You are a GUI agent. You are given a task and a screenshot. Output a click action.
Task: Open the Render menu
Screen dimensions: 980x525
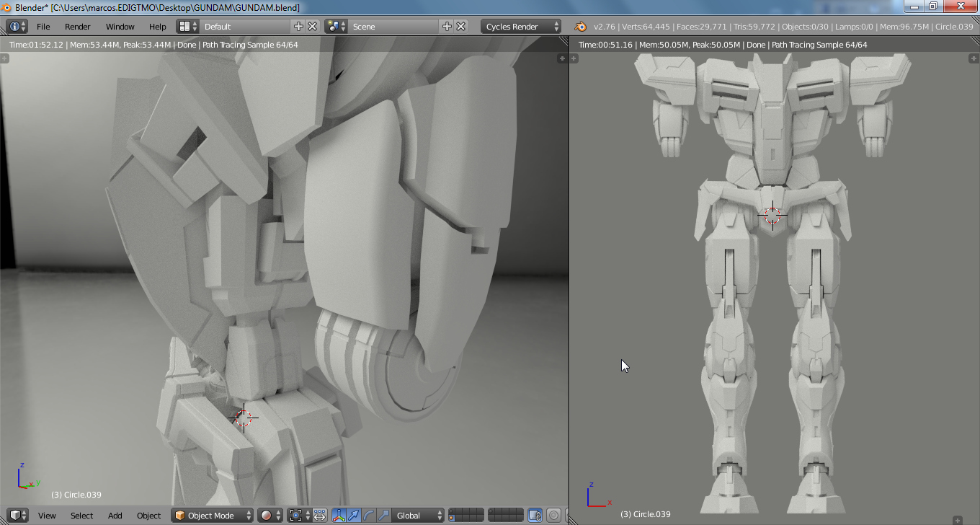point(78,27)
